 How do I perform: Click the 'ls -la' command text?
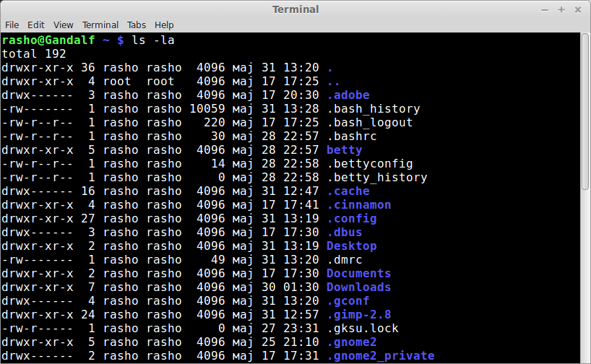coord(153,40)
